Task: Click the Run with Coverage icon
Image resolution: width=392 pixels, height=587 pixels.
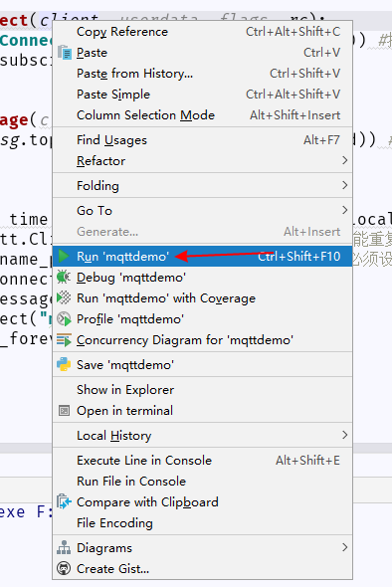Action: tap(64, 298)
